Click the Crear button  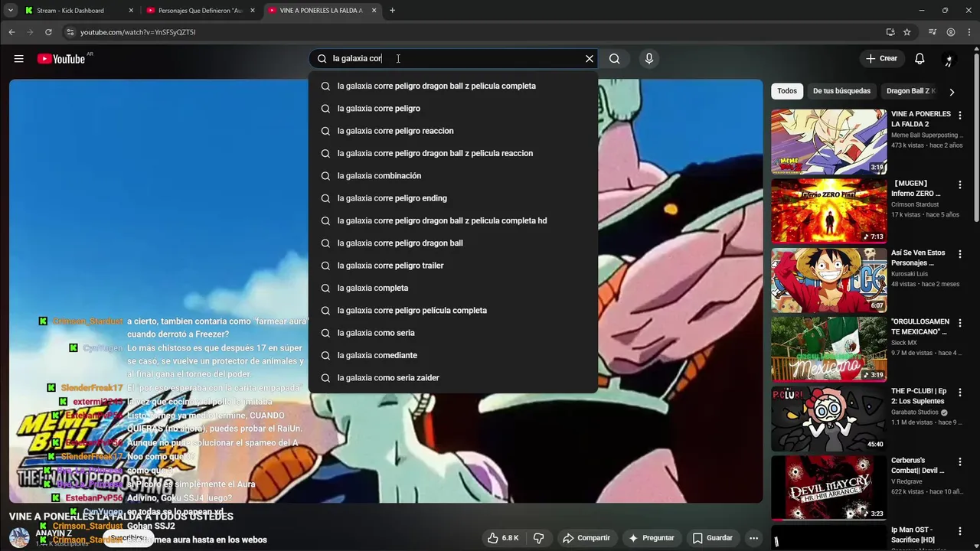pyautogui.click(x=881, y=59)
